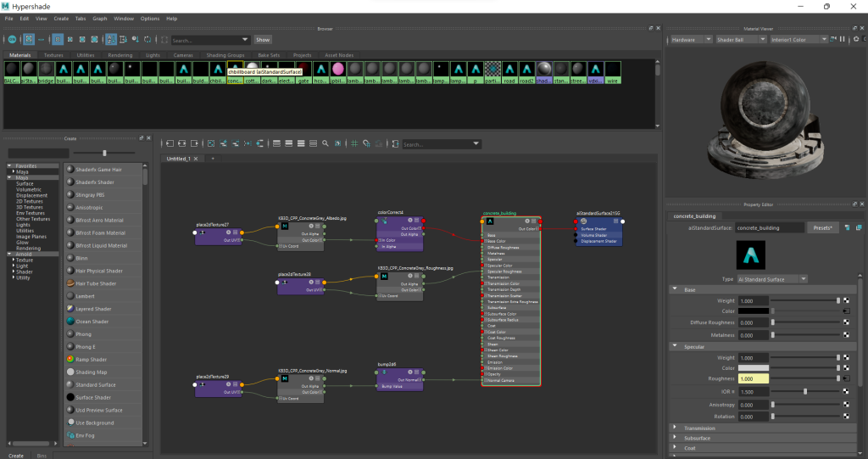Click the Specular Roughness value field

click(754, 378)
